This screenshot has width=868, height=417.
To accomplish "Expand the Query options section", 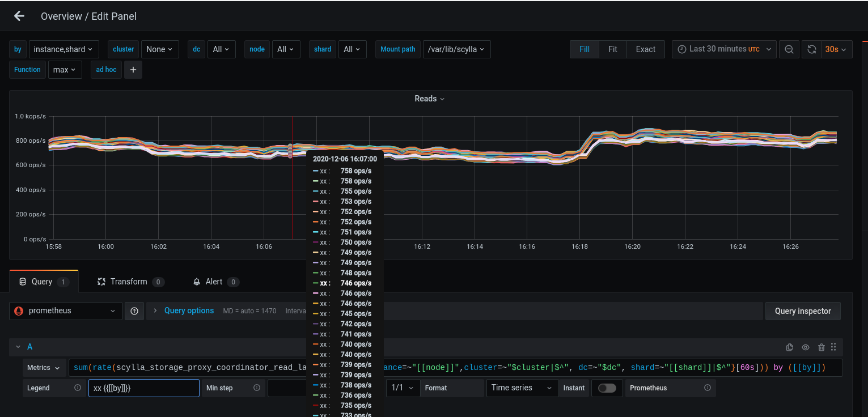I will click(189, 310).
